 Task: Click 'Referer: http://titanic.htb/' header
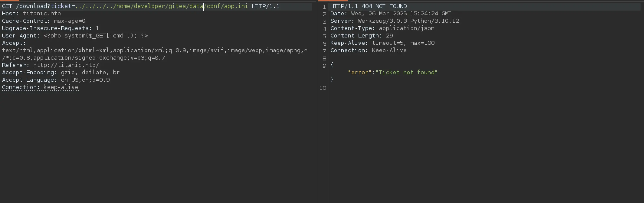(51, 65)
